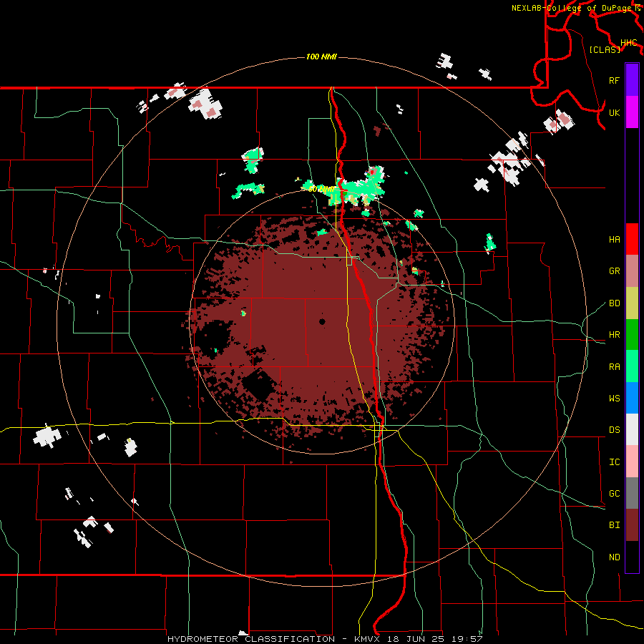
Task: Click the KMVX radar site black dot
Action: coord(322,321)
